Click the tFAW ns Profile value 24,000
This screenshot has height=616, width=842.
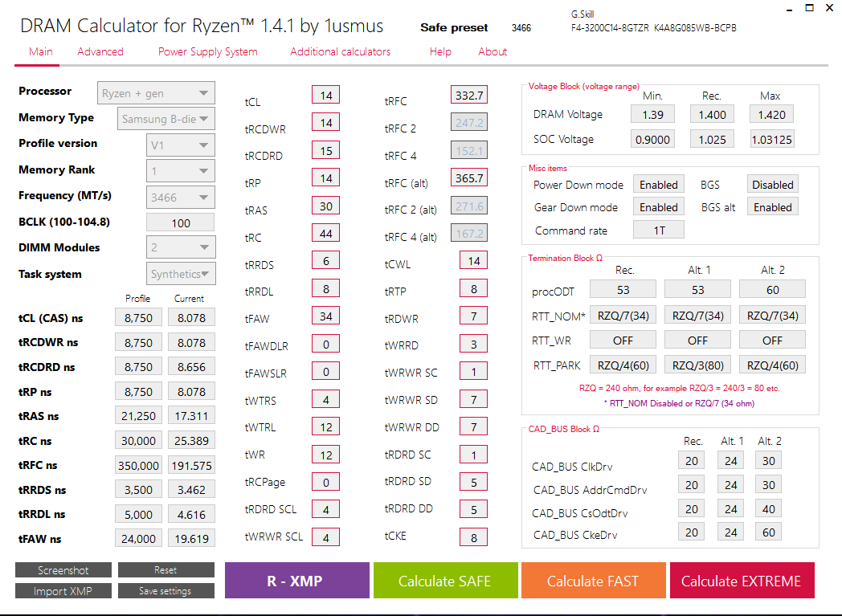pos(138,538)
